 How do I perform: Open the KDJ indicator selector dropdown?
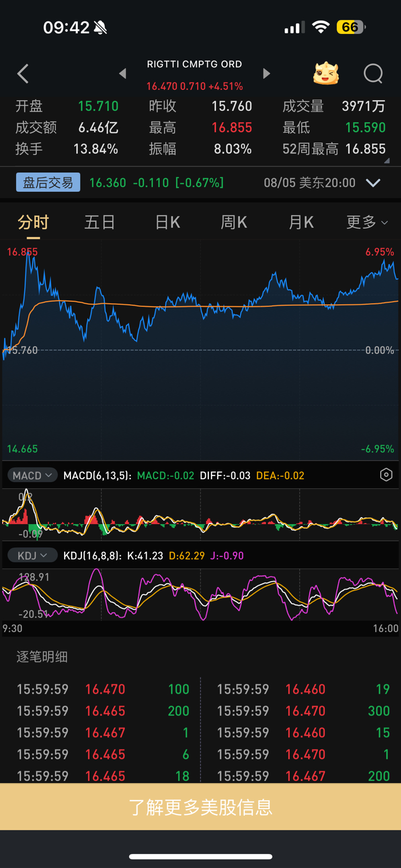pyautogui.click(x=32, y=555)
